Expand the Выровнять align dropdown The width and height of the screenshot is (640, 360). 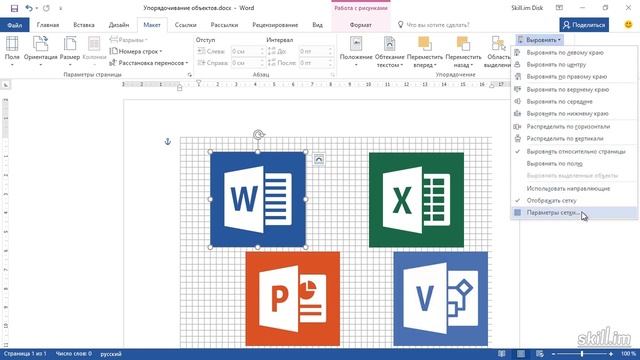540,40
